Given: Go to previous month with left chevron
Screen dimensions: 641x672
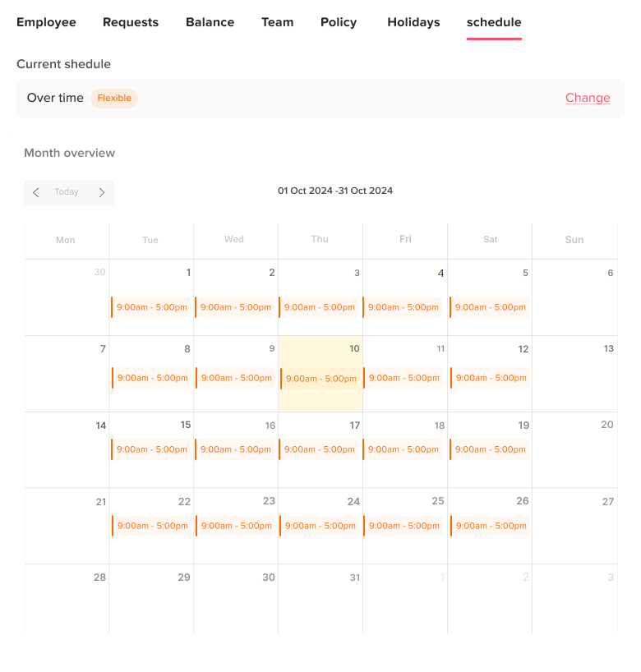Looking at the screenshot, I should click(x=36, y=192).
